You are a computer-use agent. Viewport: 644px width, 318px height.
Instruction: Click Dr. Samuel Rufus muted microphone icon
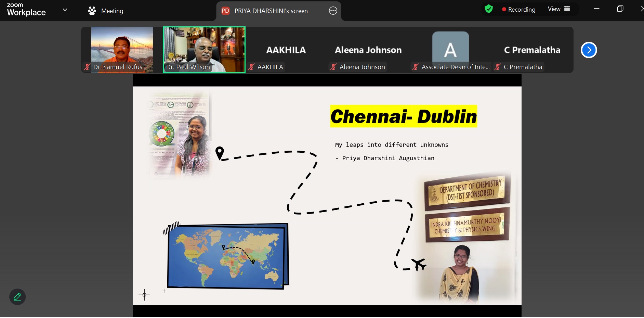tap(87, 67)
